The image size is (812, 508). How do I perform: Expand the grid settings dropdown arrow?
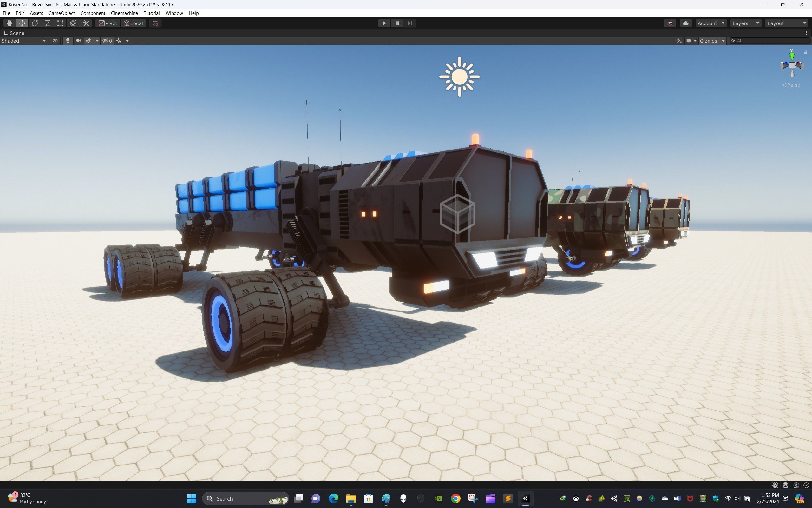pyautogui.click(x=127, y=41)
